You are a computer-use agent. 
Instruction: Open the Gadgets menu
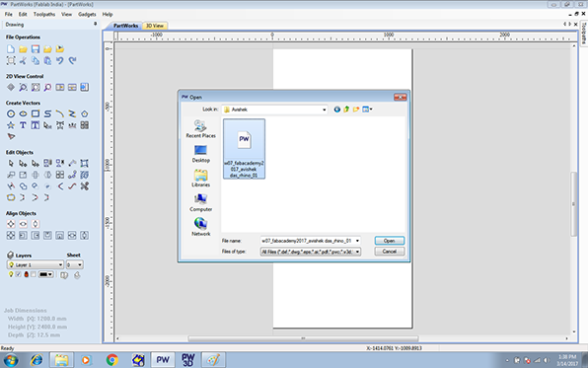tap(87, 14)
